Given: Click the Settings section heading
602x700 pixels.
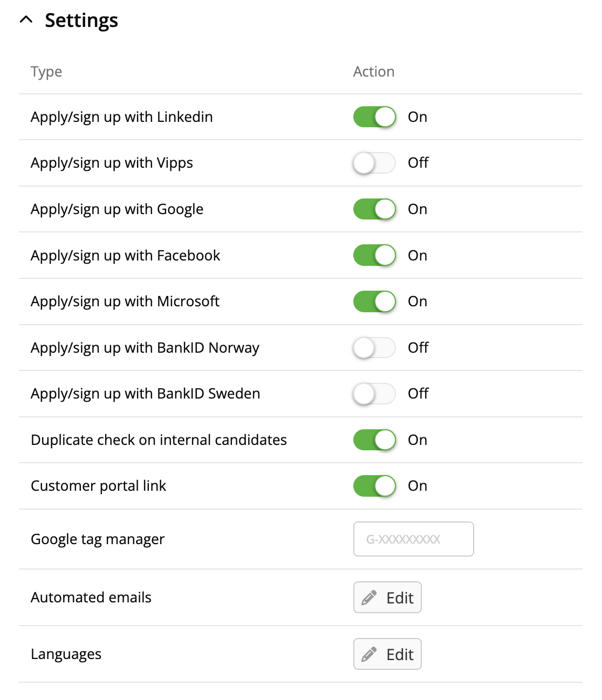Looking at the screenshot, I should [x=81, y=20].
